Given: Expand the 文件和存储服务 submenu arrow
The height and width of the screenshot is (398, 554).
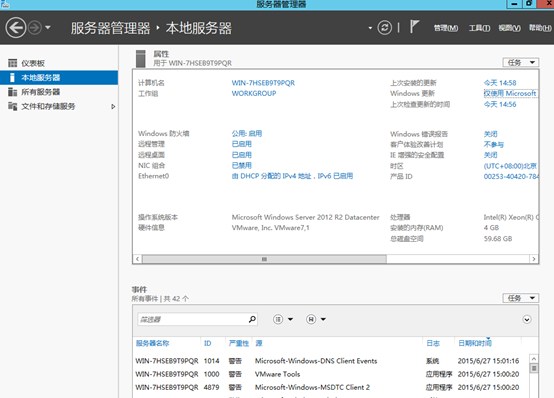Looking at the screenshot, I should point(113,106).
